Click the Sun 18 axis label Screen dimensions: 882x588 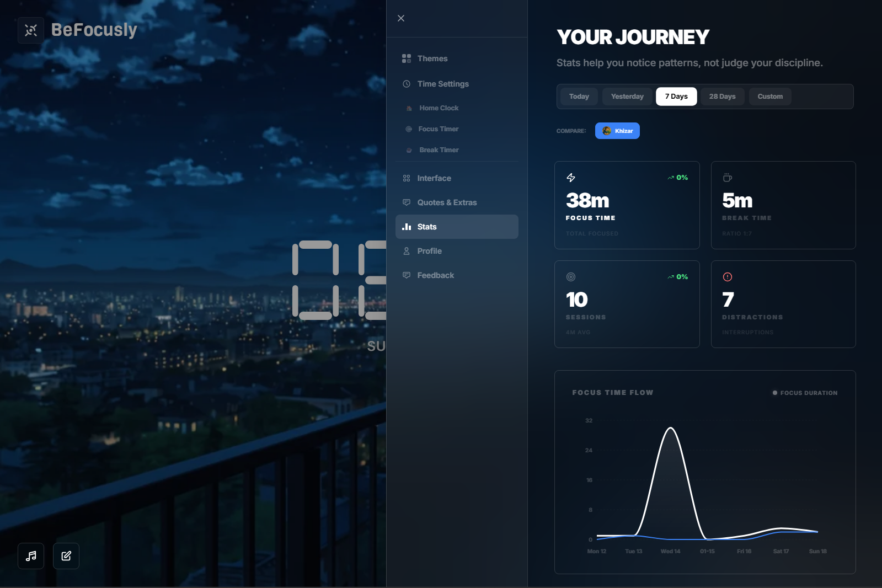tap(818, 551)
